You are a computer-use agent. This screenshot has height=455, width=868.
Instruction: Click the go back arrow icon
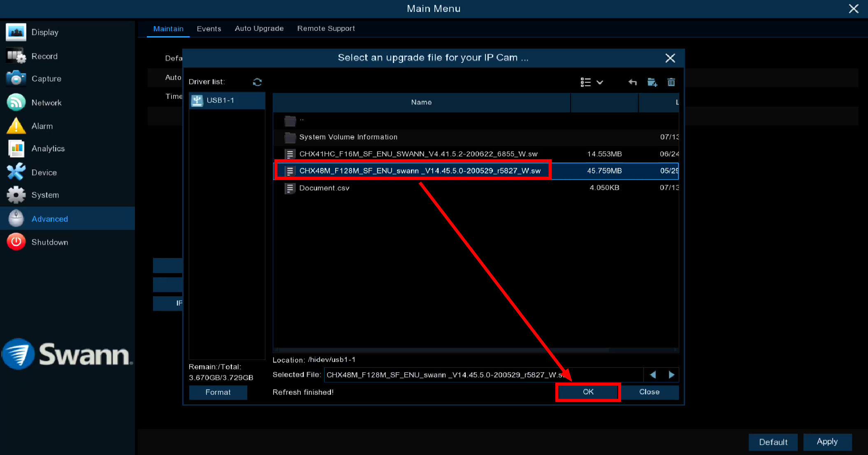632,82
